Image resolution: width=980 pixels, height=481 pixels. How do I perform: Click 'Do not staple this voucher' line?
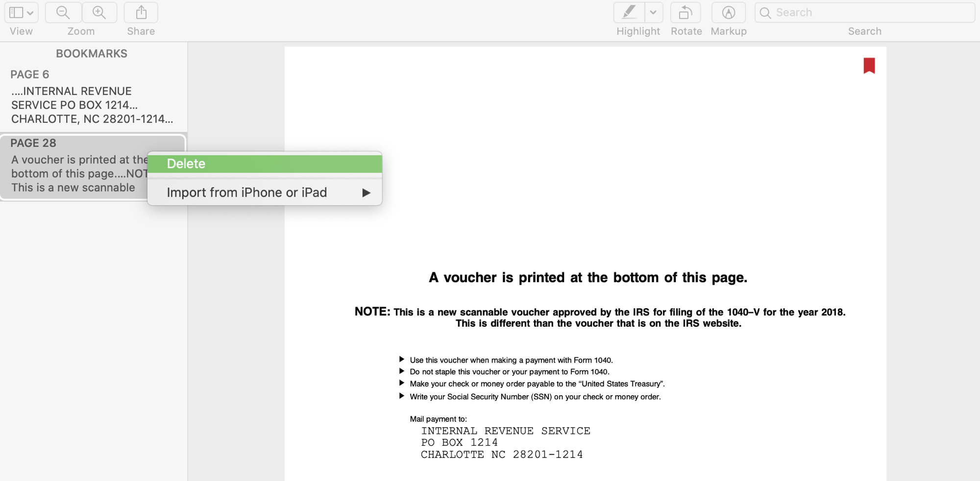tap(510, 372)
